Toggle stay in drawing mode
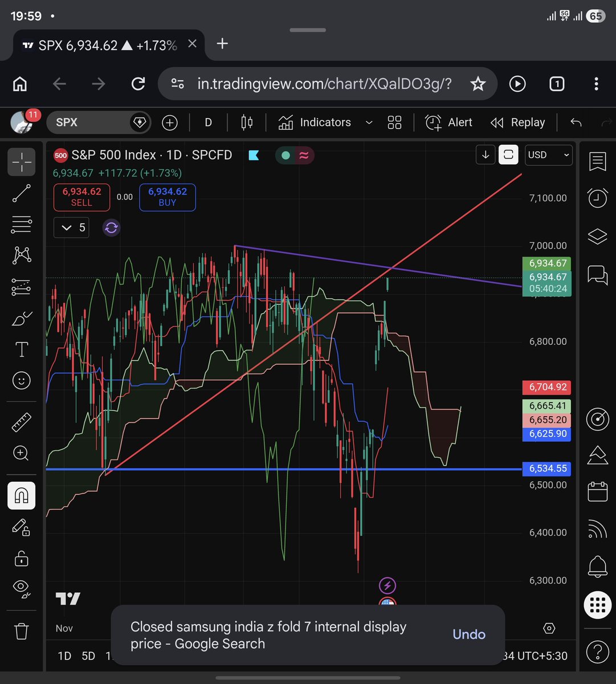Viewport: 616px width, 684px height. point(21,527)
